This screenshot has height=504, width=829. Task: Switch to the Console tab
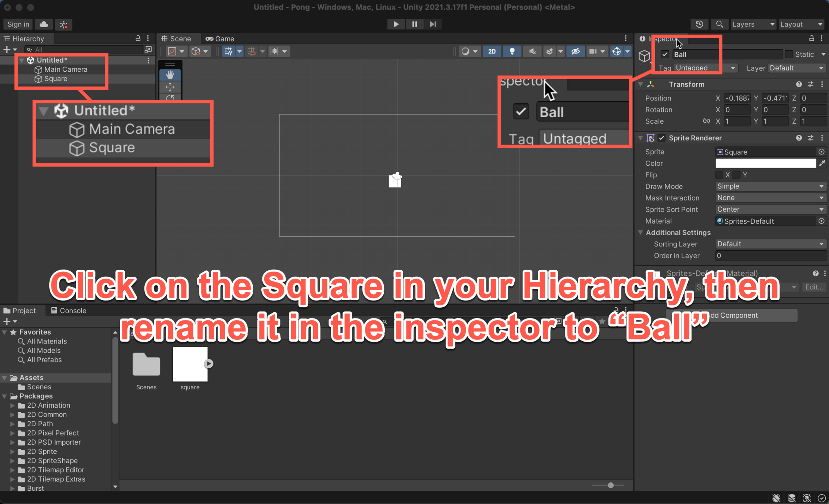(x=69, y=311)
